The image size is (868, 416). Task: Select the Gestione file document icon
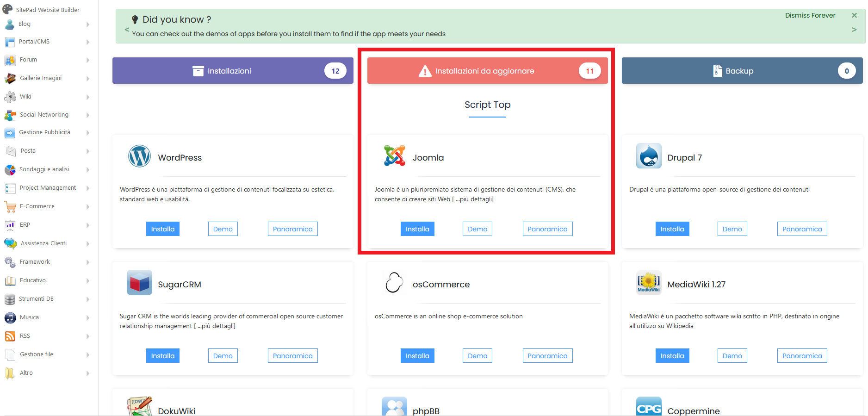[x=10, y=355]
